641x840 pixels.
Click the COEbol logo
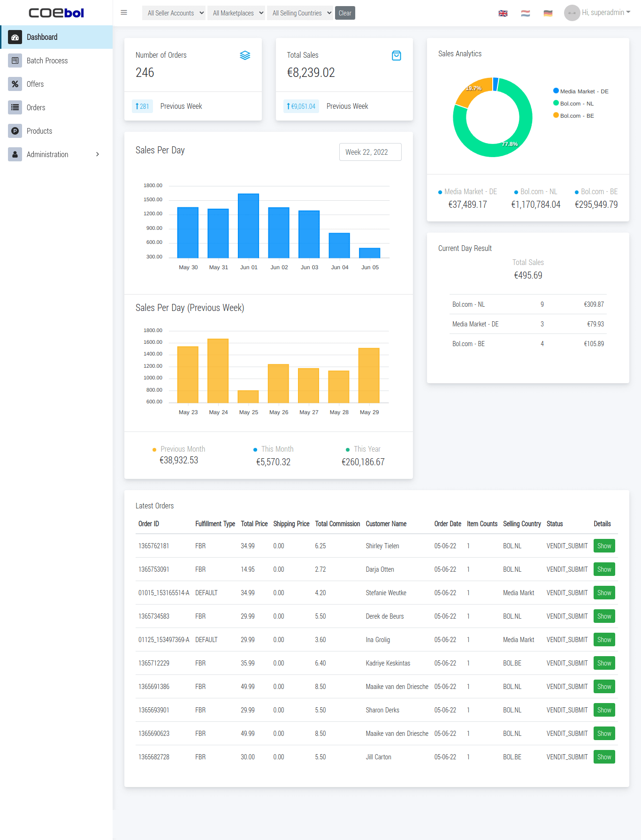(x=56, y=13)
